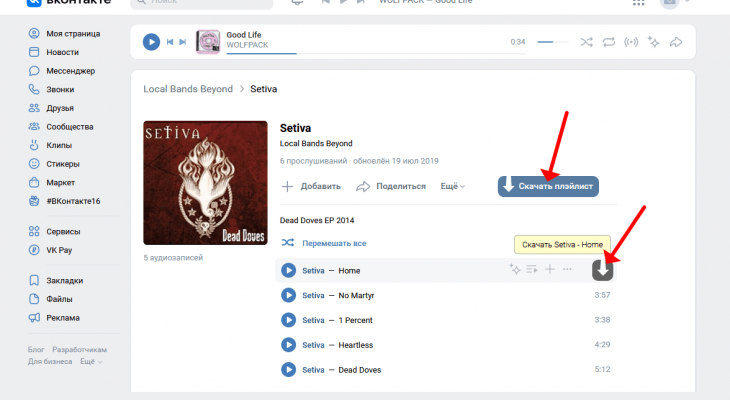Open Setiva artist link on No Martyr row
Image resolution: width=730 pixels, height=400 pixels.
pos(313,295)
